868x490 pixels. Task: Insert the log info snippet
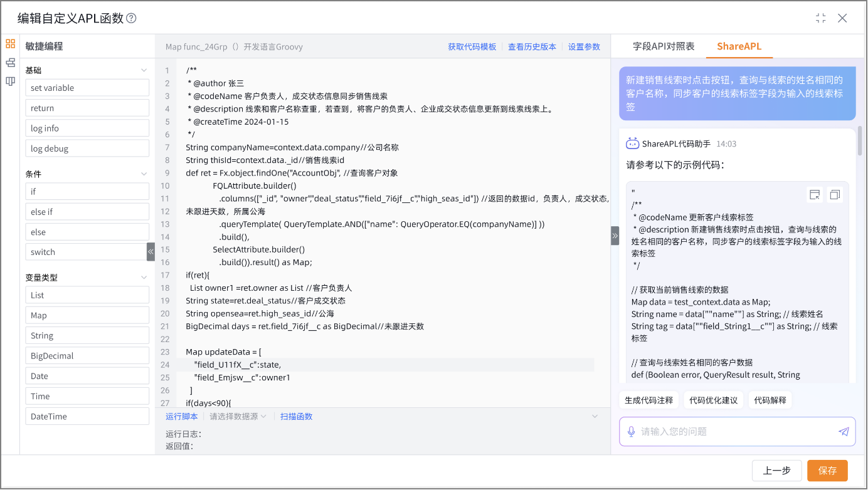87,128
